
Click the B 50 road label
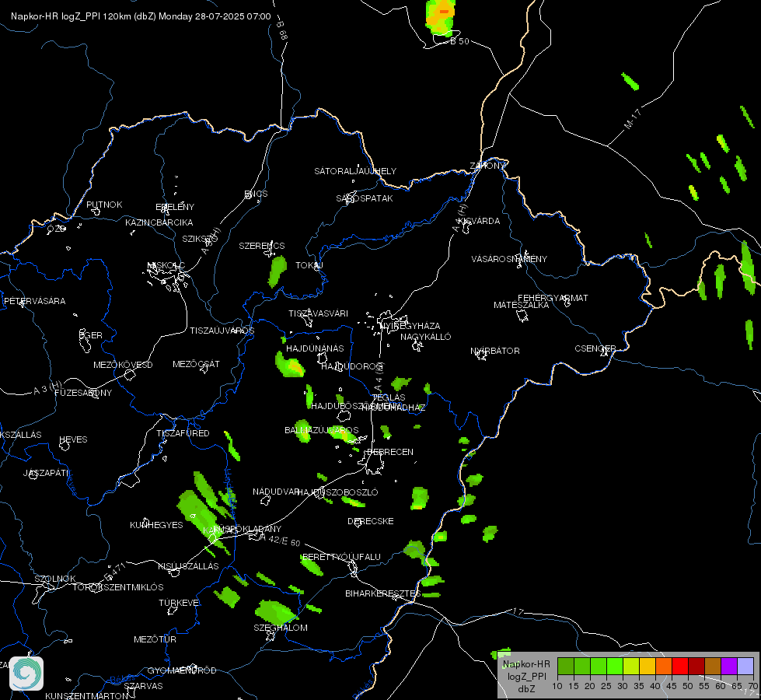[x=459, y=41]
